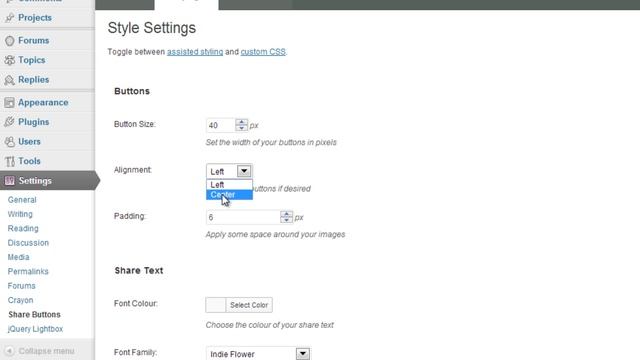Collapse the admin menu
Image resolution: width=640 pixels, height=360 pixels.
coord(47,351)
